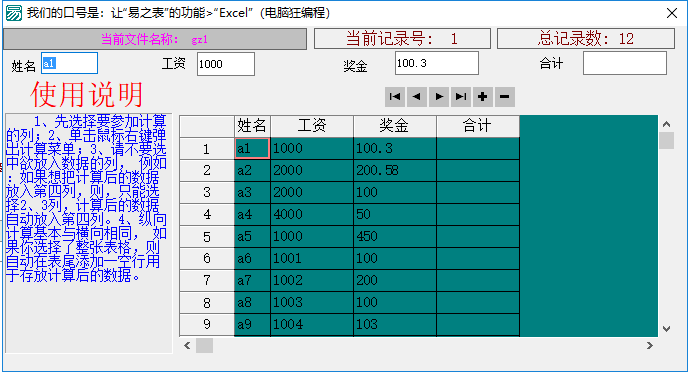Click the 工资 input field showing 1000
The width and height of the screenshot is (690, 374).
tap(226, 64)
